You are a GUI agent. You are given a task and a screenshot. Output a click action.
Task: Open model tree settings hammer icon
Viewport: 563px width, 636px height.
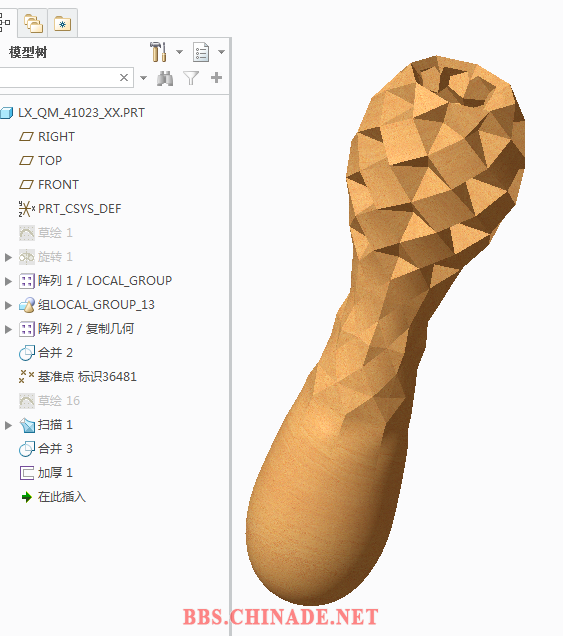click(x=158, y=52)
